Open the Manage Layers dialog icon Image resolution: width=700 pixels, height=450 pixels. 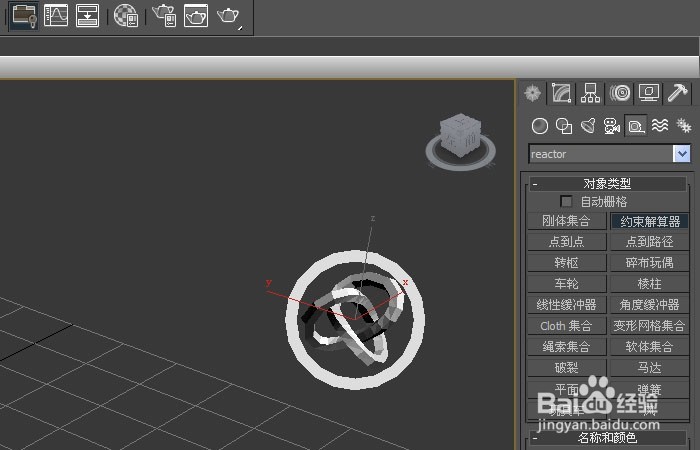24,15
